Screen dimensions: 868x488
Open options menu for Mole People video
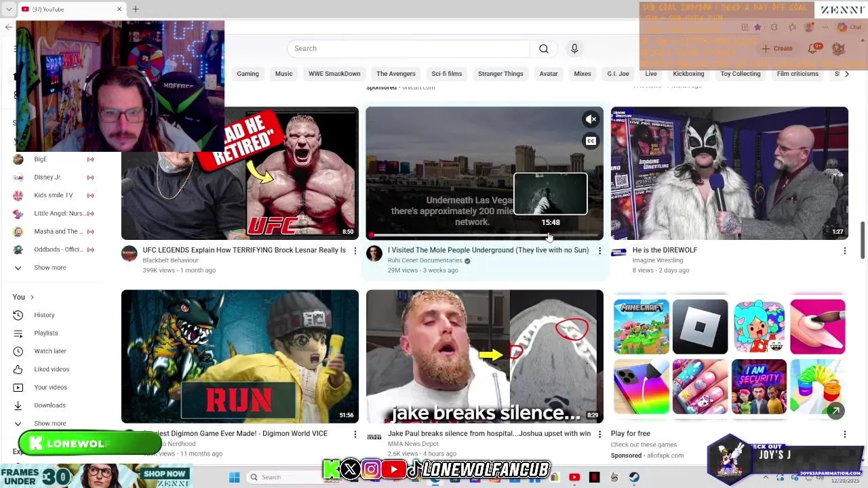599,251
